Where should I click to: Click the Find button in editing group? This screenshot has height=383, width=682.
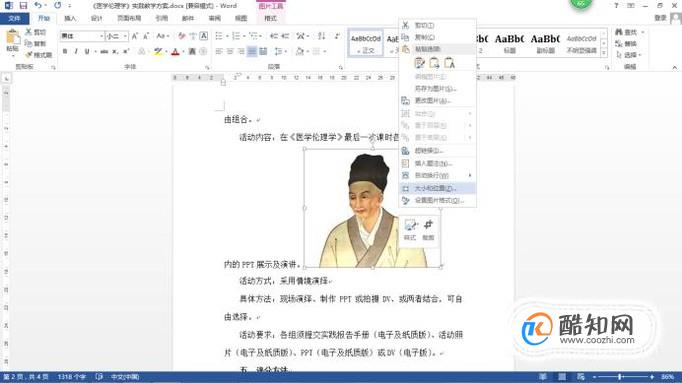626,32
